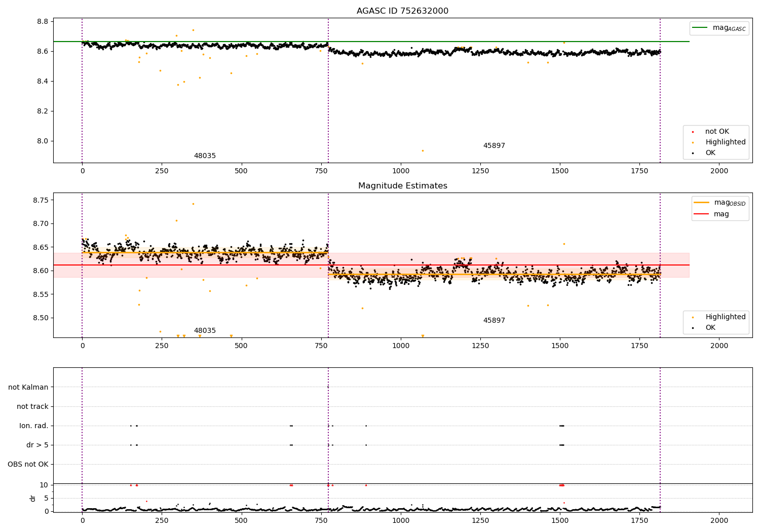760x532 pixels.
Task: Click the 8.0 y-axis tick label
Action: [x=43, y=141]
